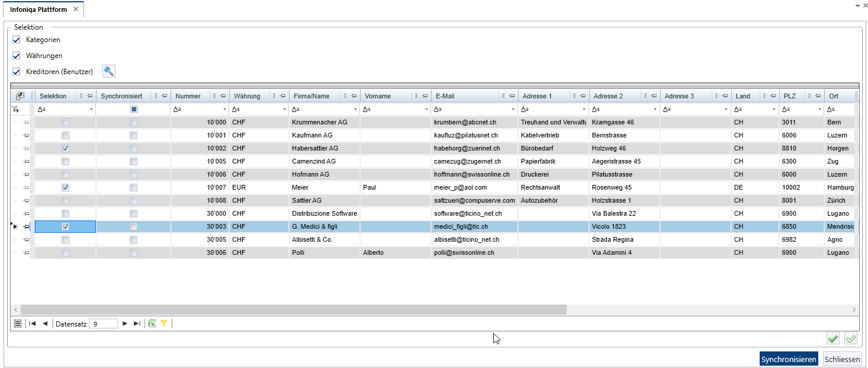The width and height of the screenshot is (868, 368).
Task: Open Adresse 1 filter dropdown
Action: (x=585, y=110)
